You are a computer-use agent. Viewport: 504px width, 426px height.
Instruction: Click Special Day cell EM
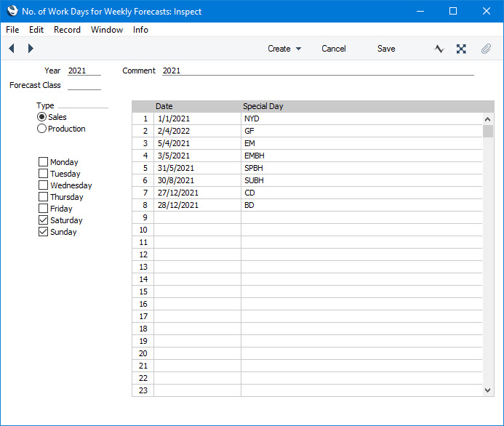pyautogui.click(x=361, y=143)
